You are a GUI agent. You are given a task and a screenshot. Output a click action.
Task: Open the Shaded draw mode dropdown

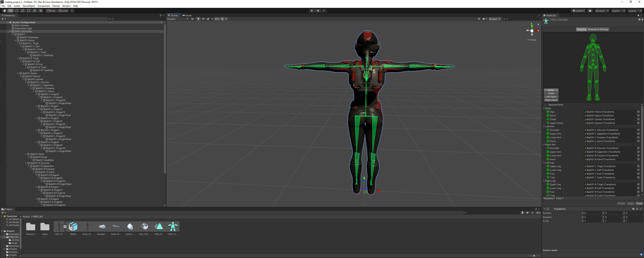coord(177,19)
